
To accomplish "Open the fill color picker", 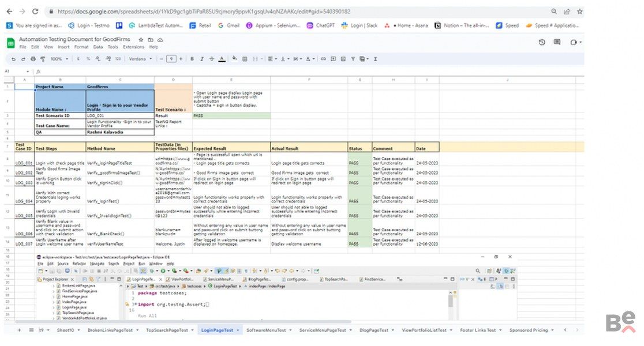I will tap(234, 59).
